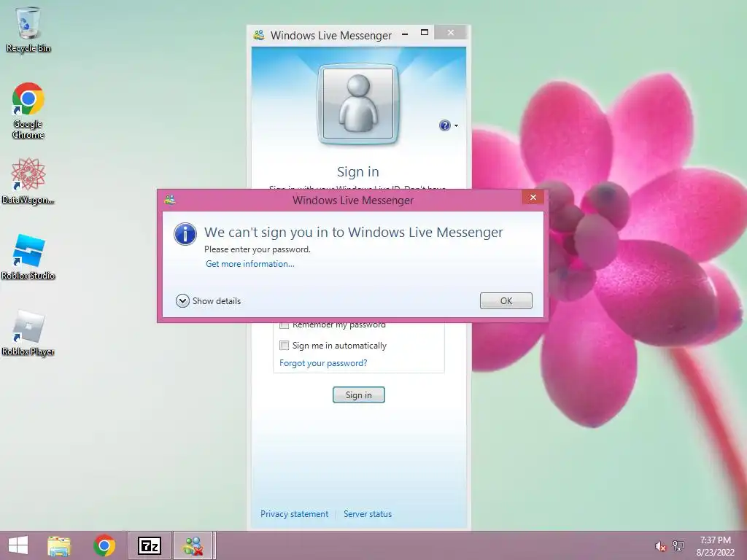Viewport: 747px width, 560px height.
Task: Minimize the Windows Live Messenger window
Action: [405, 34]
